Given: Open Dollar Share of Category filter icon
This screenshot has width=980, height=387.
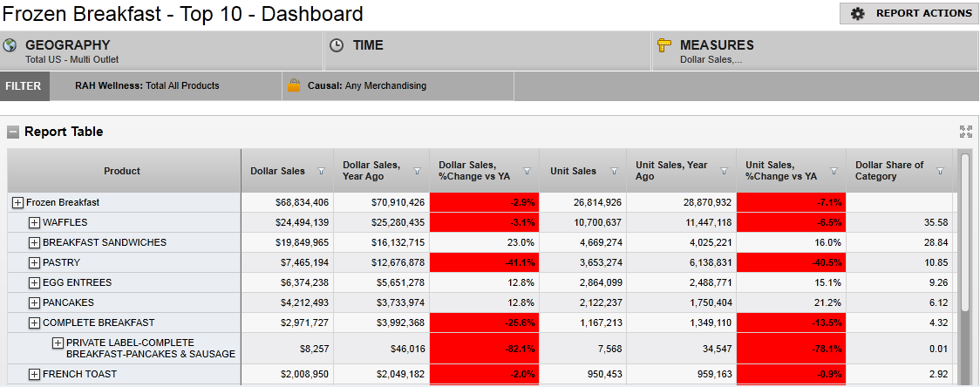Looking at the screenshot, I should [x=940, y=171].
